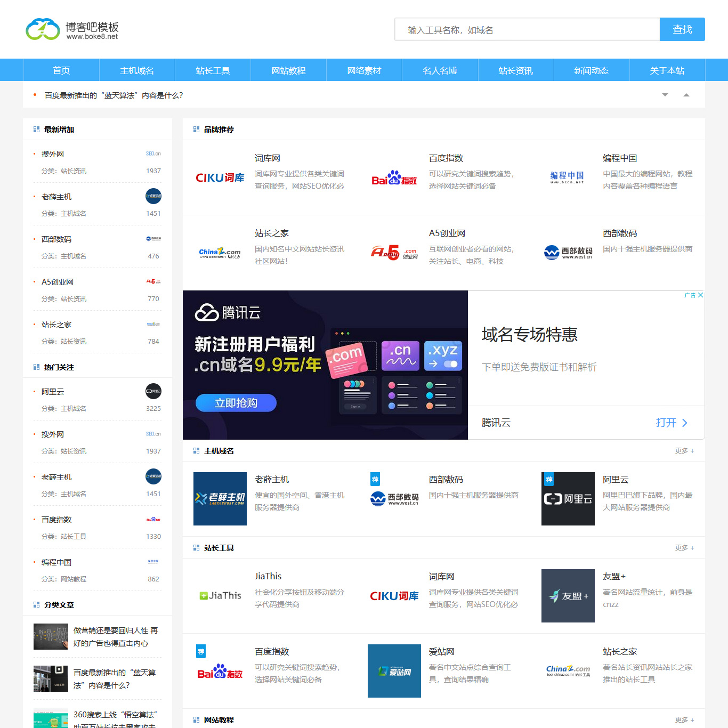Open the 名人名博 navigation tab
This screenshot has width=728, height=728.
coord(440,70)
